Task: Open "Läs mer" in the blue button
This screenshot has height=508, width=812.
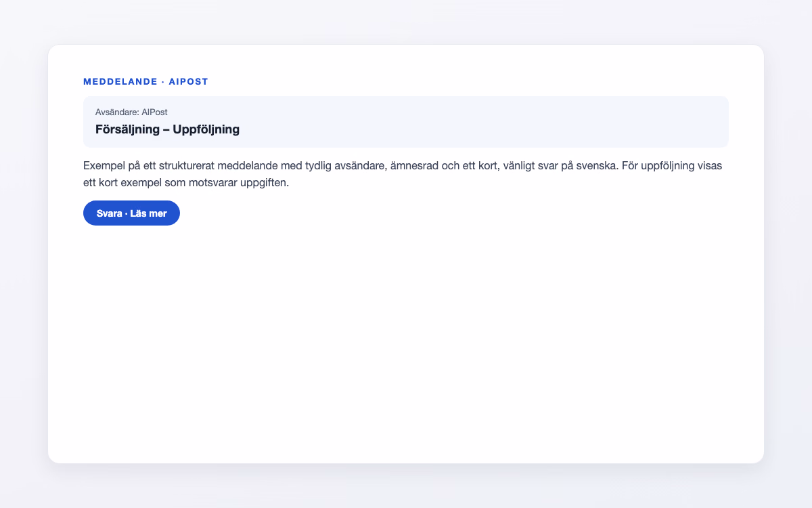Action: (x=148, y=213)
